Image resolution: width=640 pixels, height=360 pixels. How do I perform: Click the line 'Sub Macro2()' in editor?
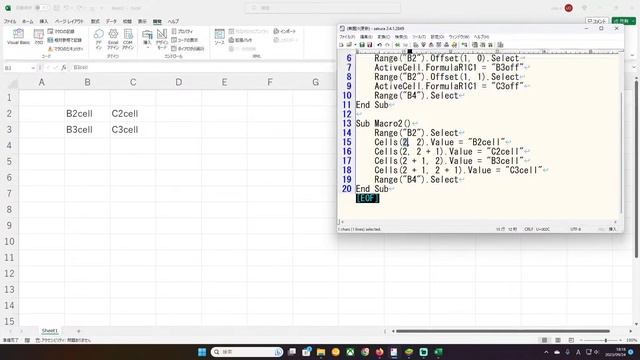(x=383, y=123)
